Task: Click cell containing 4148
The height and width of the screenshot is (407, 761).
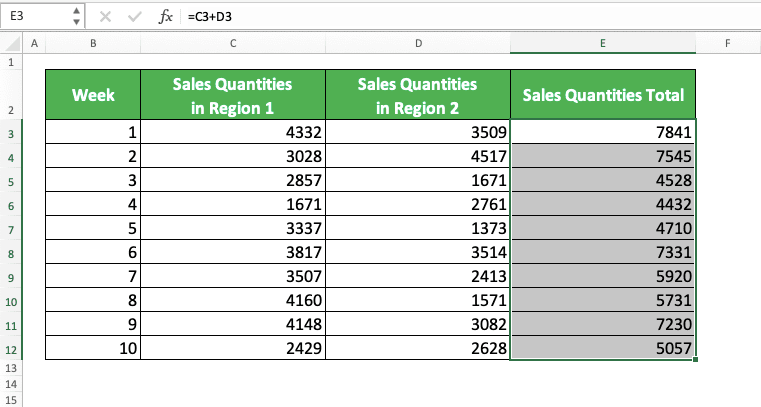Action: tap(233, 324)
